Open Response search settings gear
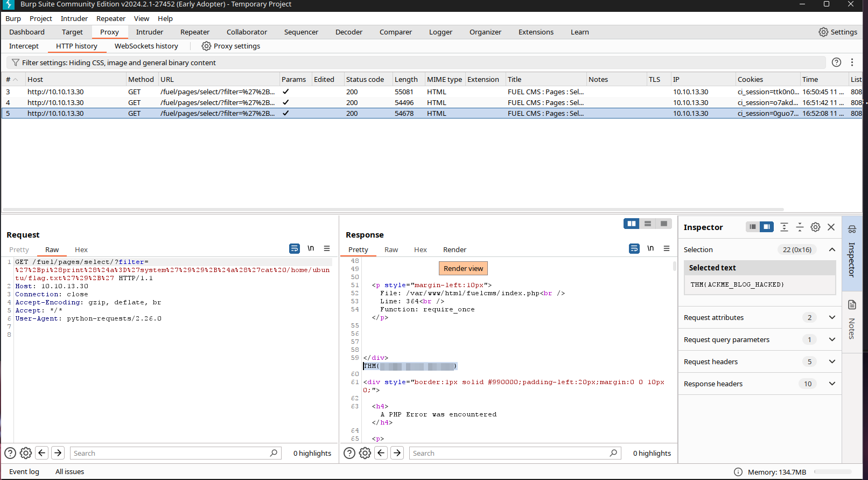 365,453
